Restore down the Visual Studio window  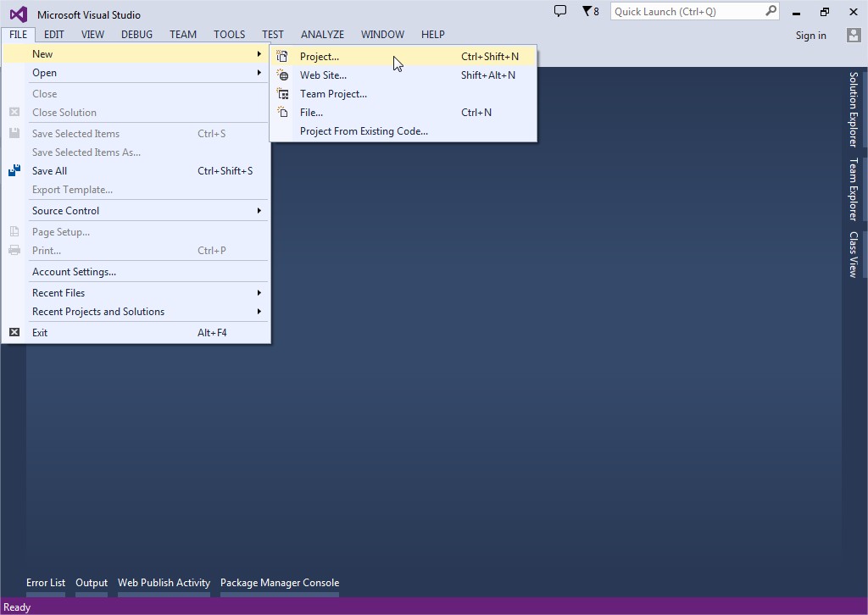coord(825,12)
